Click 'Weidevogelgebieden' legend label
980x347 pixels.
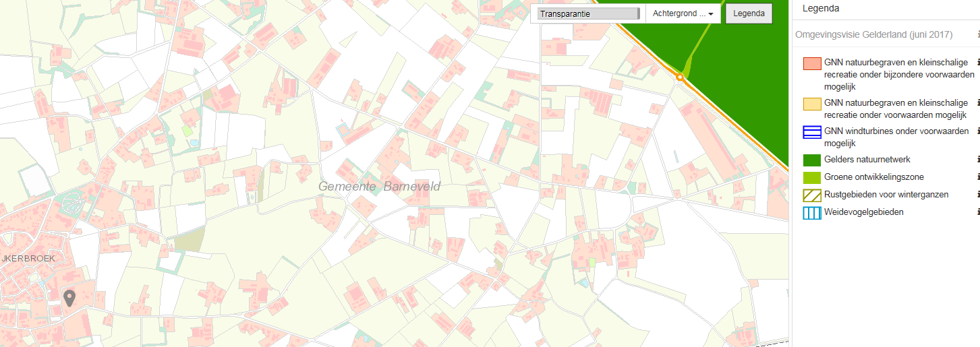(864, 212)
